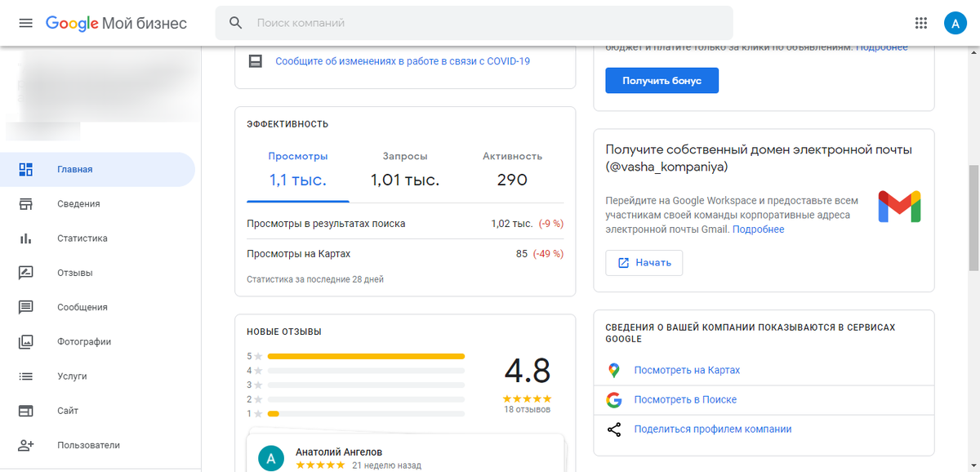Open Подробнее link above the bonus button
The height and width of the screenshot is (472, 980).
point(881,47)
